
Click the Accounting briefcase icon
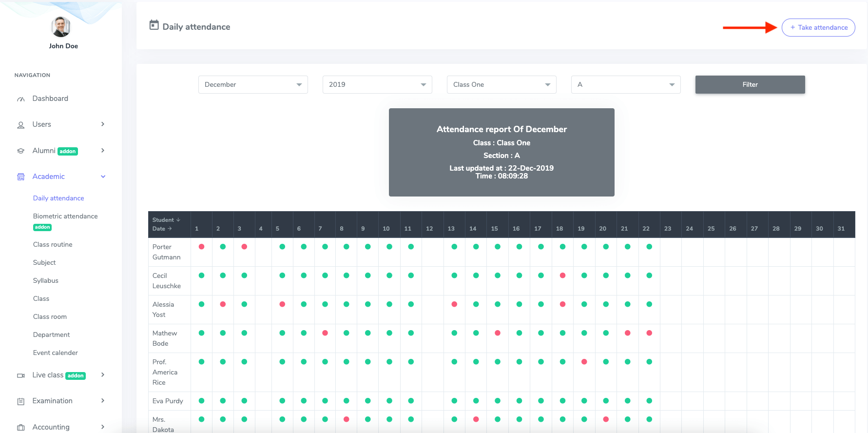20,428
